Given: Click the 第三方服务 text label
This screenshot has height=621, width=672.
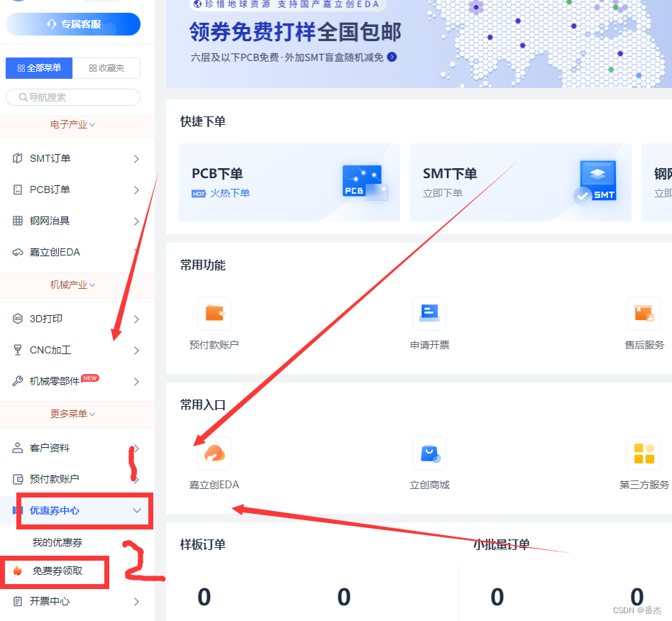Looking at the screenshot, I should point(644,485).
